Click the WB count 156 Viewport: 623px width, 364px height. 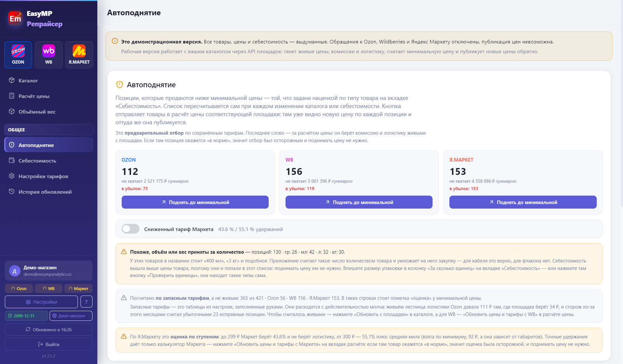point(294,171)
